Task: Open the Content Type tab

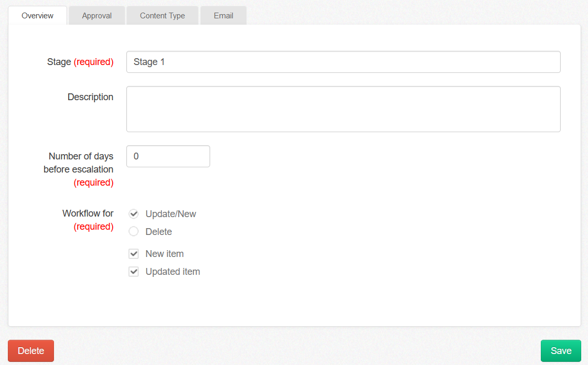Action: (x=162, y=15)
